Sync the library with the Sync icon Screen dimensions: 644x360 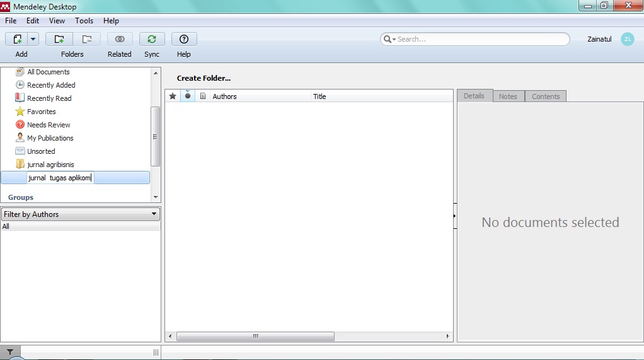pos(152,40)
